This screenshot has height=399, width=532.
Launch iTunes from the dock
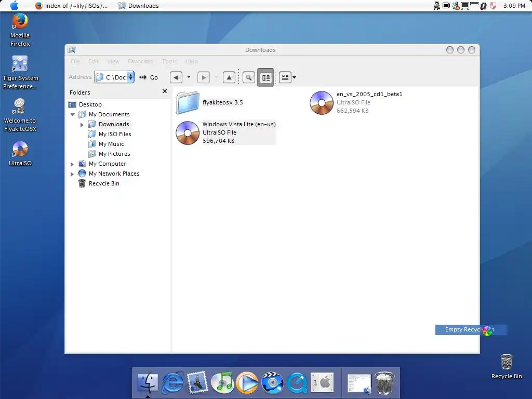coord(222,382)
